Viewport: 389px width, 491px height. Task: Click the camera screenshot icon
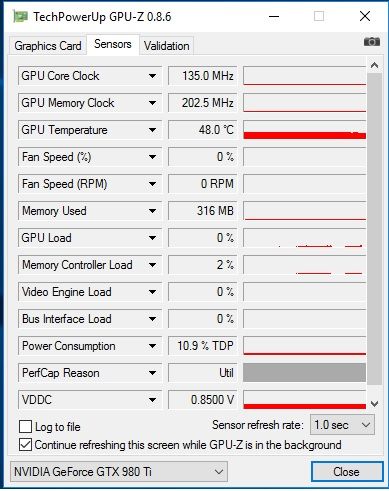[x=372, y=42]
